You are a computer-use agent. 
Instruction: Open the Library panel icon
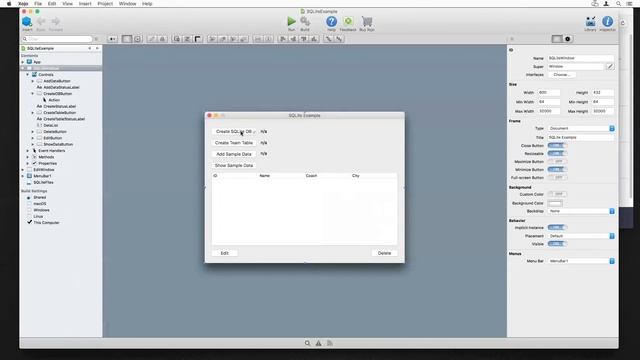coord(590,21)
